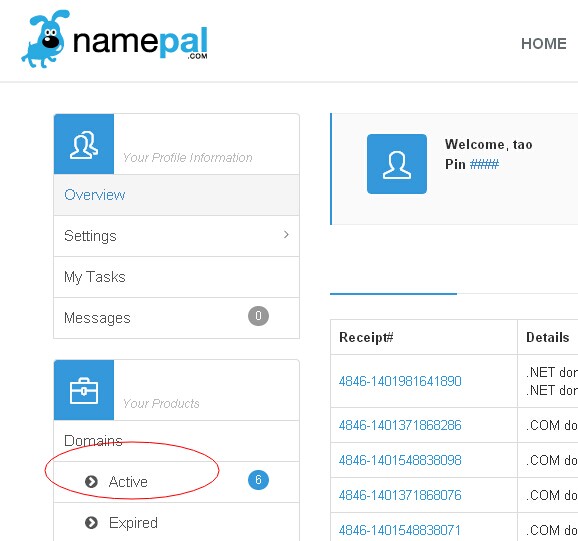This screenshot has height=541, width=578.
Task: Open My Tasks in the sidebar
Action: tap(176, 277)
